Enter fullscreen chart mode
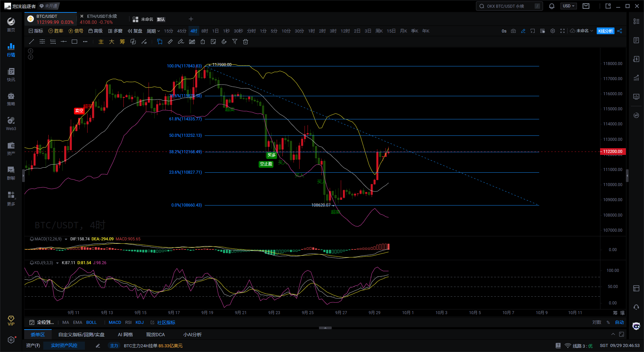Image resolution: width=644 pixels, height=352 pixels. (x=562, y=31)
